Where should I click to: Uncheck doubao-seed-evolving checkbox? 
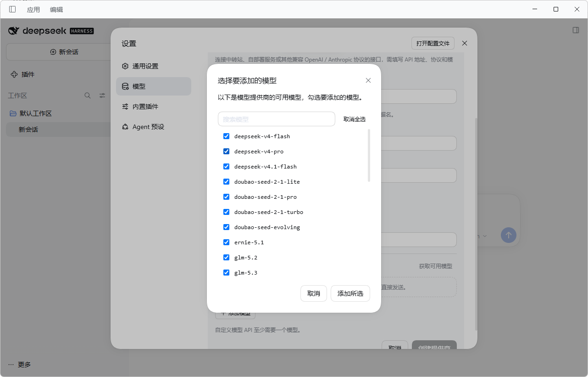(x=226, y=227)
